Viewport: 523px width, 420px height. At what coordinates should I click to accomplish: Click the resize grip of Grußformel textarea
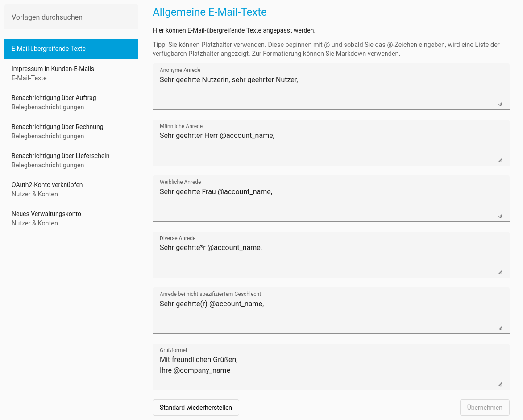(500, 384)
